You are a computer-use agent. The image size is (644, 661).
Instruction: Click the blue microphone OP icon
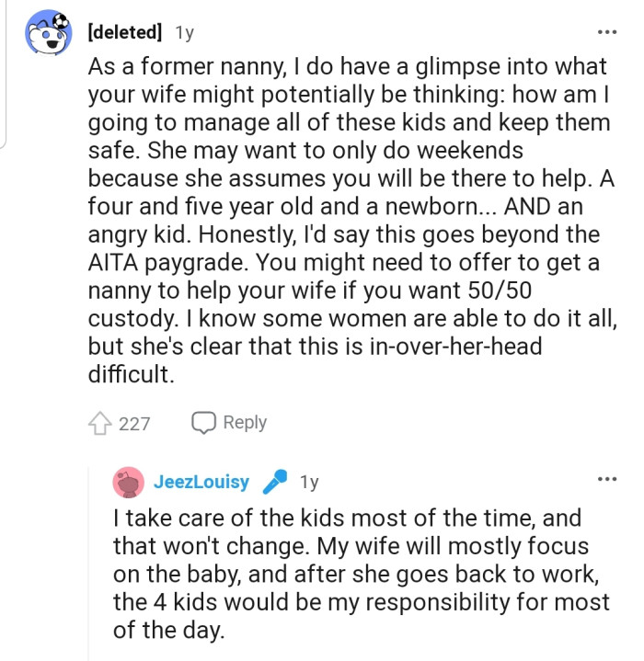[x=274, y=482]
